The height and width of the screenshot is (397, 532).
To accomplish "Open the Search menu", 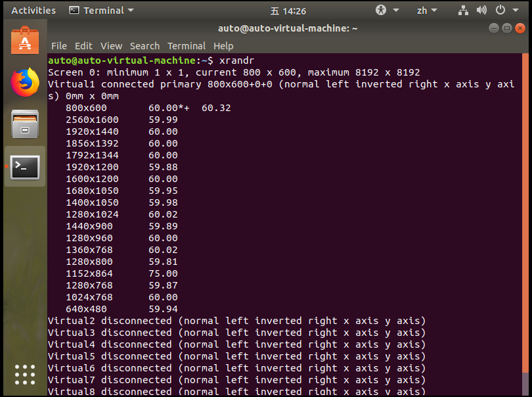I will pos(144,46).
